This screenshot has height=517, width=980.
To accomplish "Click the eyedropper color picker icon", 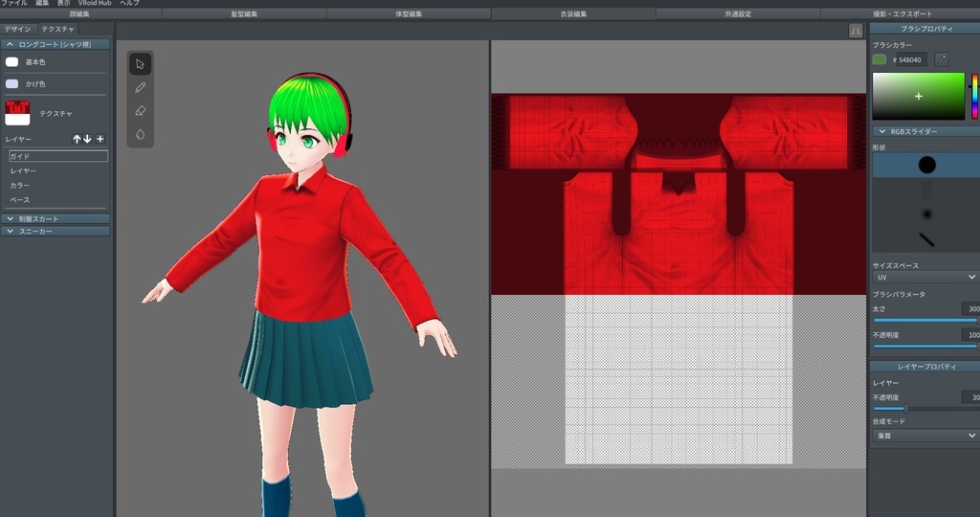I will pyautogui.click(x=942, y=59).
